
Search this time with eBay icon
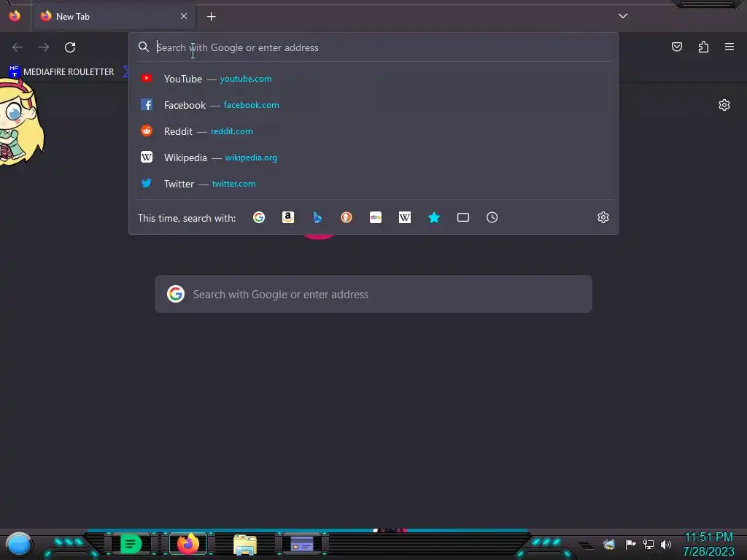376,217
